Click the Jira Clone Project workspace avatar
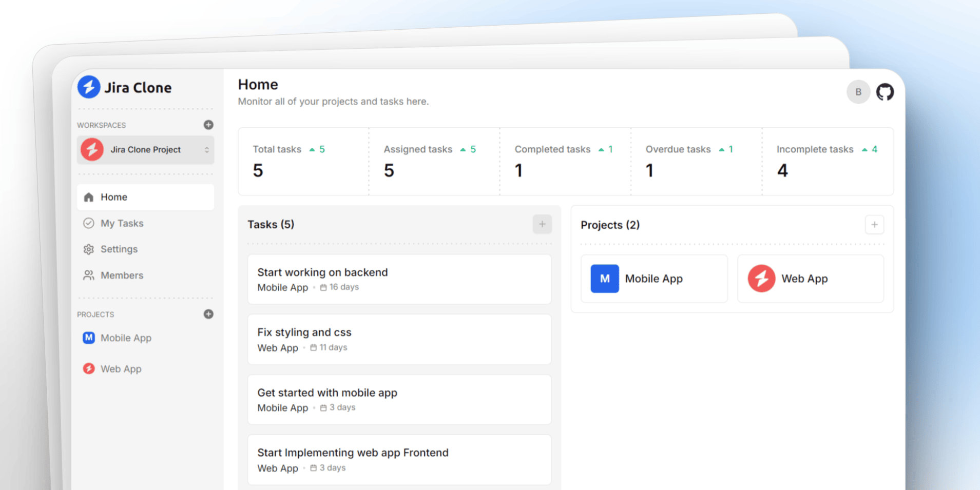980x490 pixels. (x=92, y=150)
